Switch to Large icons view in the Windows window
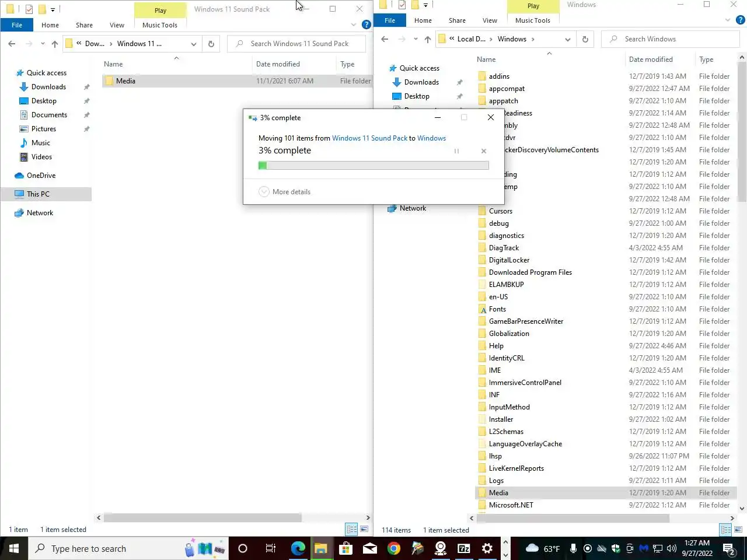This screenshot has width=747, height=560. (738, 530)
